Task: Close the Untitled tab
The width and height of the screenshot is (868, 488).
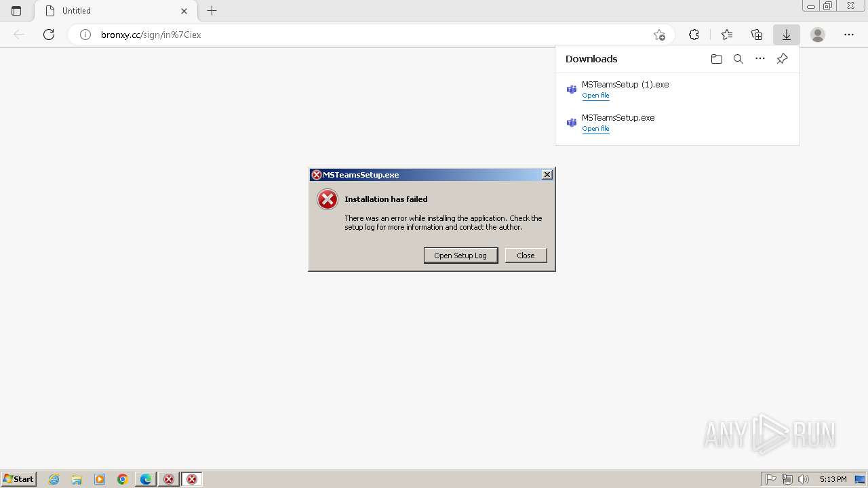Action: coord(184,11)
